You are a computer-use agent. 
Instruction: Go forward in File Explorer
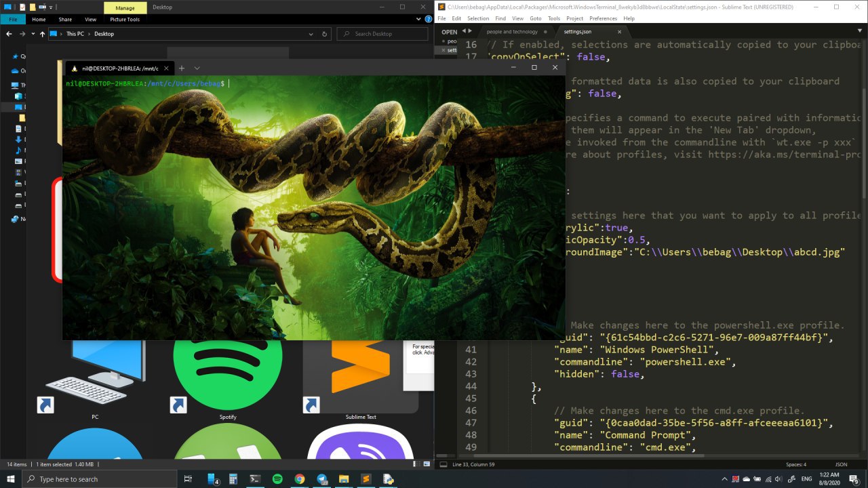23,34
